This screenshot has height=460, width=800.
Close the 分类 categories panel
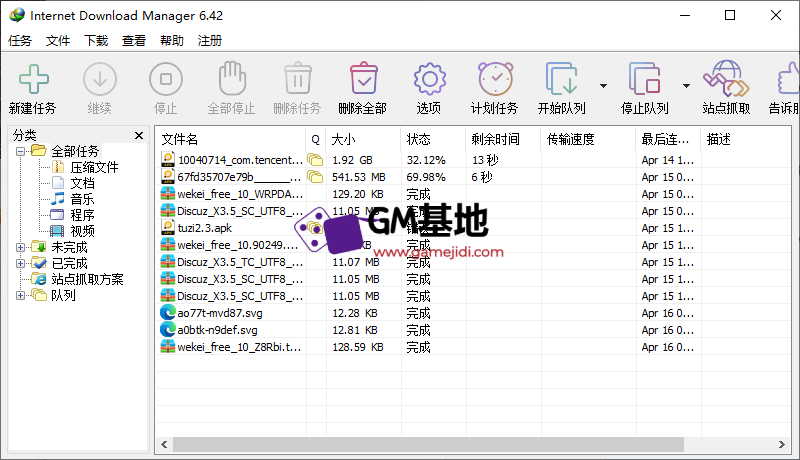click(x=139, y=135)
